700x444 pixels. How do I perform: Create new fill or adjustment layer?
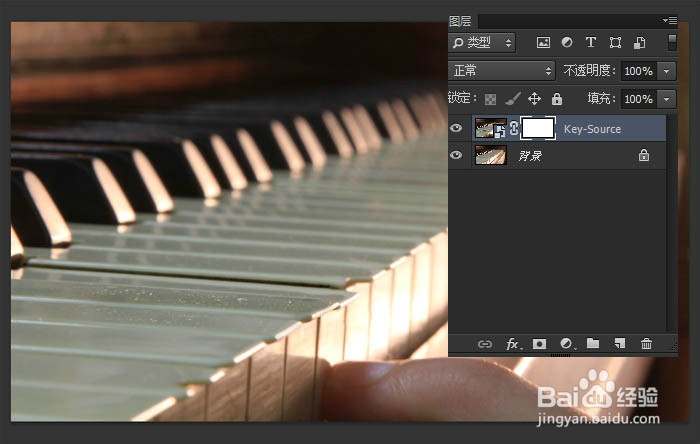[x=567, y=344]
